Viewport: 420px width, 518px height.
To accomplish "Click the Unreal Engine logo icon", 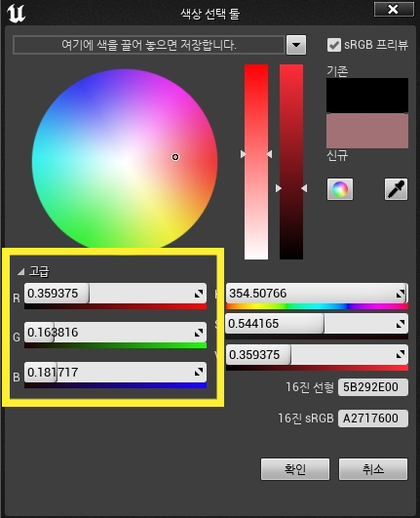I will pos(16,14).
